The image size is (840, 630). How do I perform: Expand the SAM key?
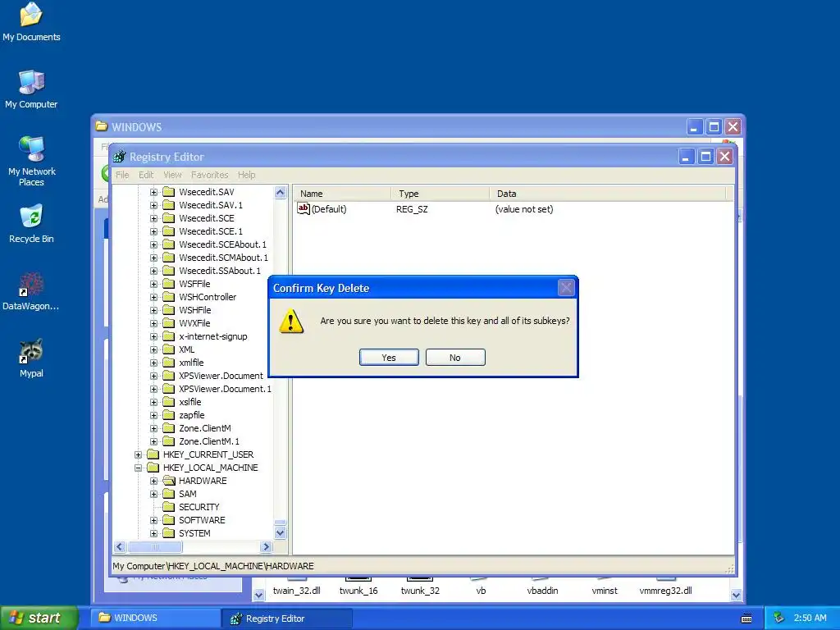[153, 494]
